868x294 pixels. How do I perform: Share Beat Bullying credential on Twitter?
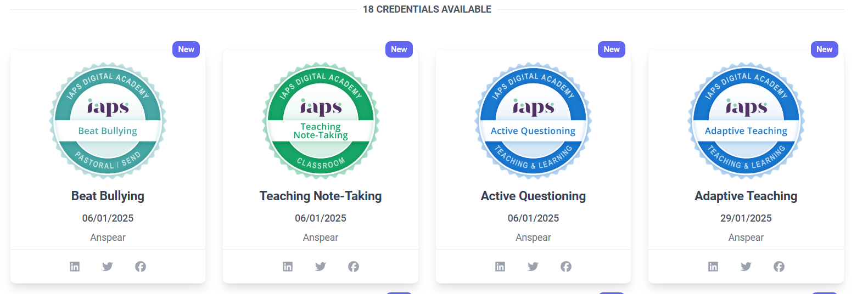pos(108,267)
